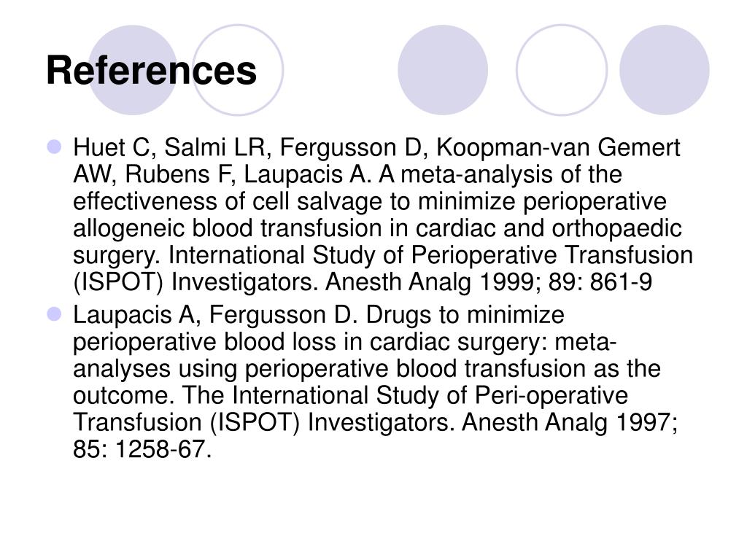Click the phrase cell salvage
Screen dimensions: 747x560
click(x=317, y=201)
